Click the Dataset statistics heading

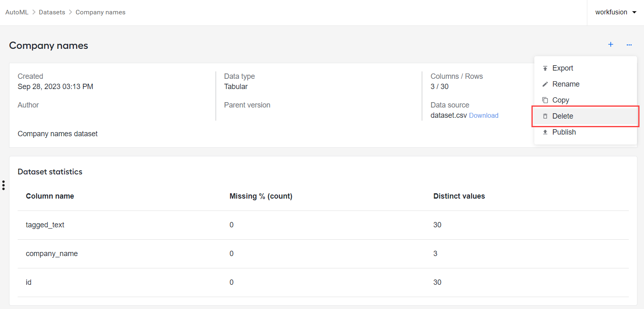50,172
